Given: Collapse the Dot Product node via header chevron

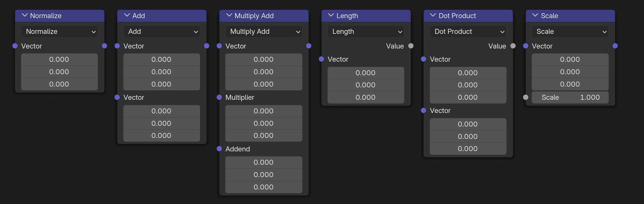Looking at the screenshot, I should coord(433,15).
